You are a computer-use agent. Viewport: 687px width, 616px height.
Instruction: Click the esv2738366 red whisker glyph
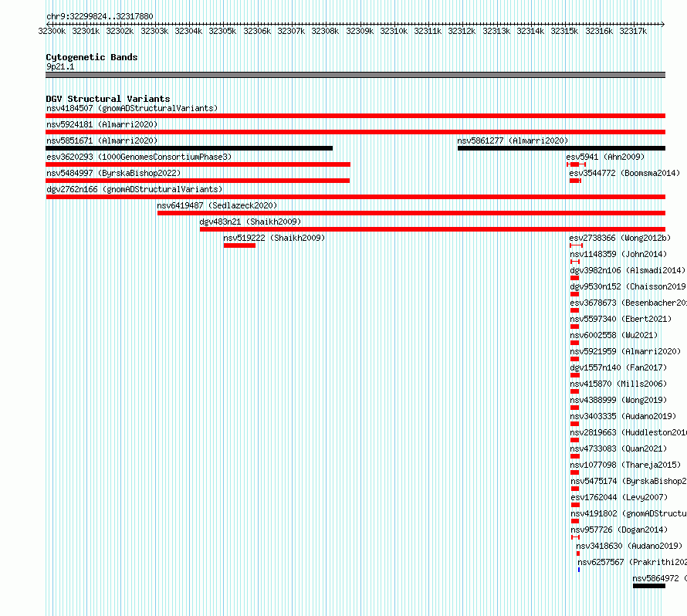point(576,245)
